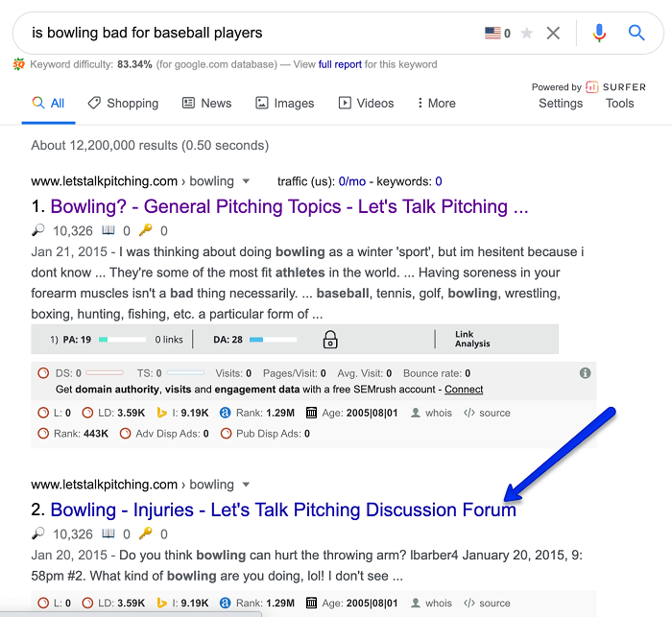Click the key icon under first result

coord(146,230)
